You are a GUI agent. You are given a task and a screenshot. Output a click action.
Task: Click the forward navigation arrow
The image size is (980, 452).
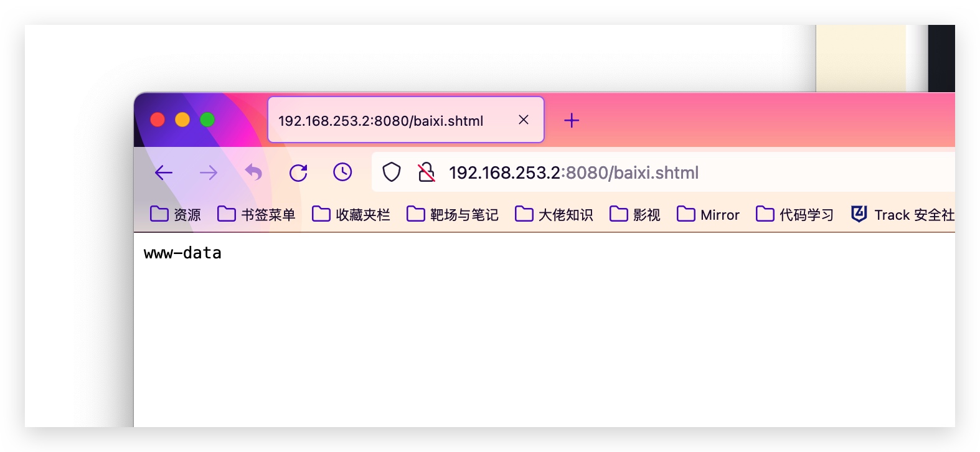pos(209,172)
